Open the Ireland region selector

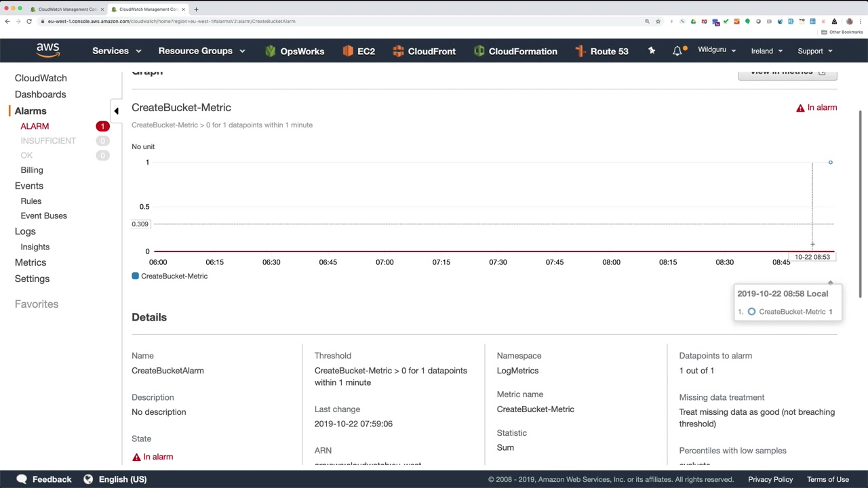point(766,51)
